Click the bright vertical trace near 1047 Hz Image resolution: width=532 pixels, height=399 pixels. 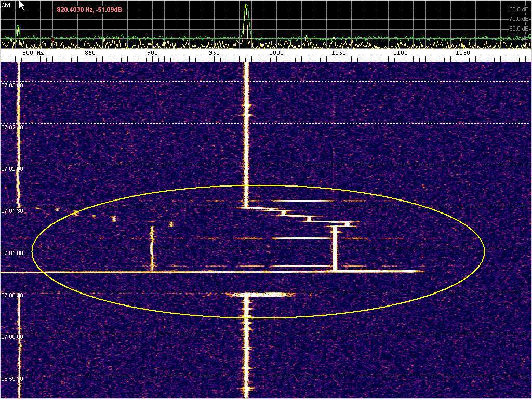point(335,248)
